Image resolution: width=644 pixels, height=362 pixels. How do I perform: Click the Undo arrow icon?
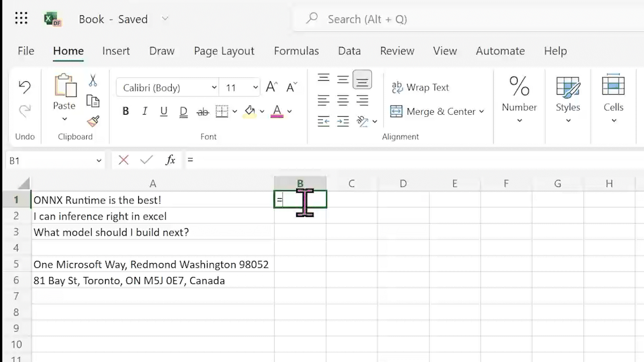pos(24,87)
